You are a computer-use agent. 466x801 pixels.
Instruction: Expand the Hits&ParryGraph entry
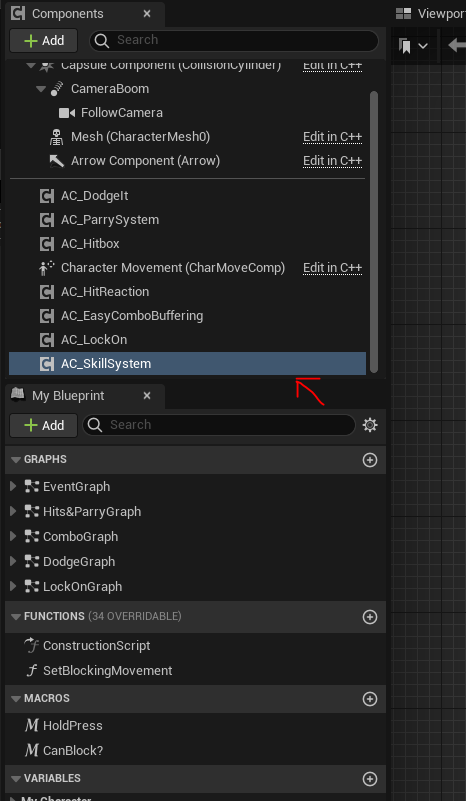[x=14, y=511]
